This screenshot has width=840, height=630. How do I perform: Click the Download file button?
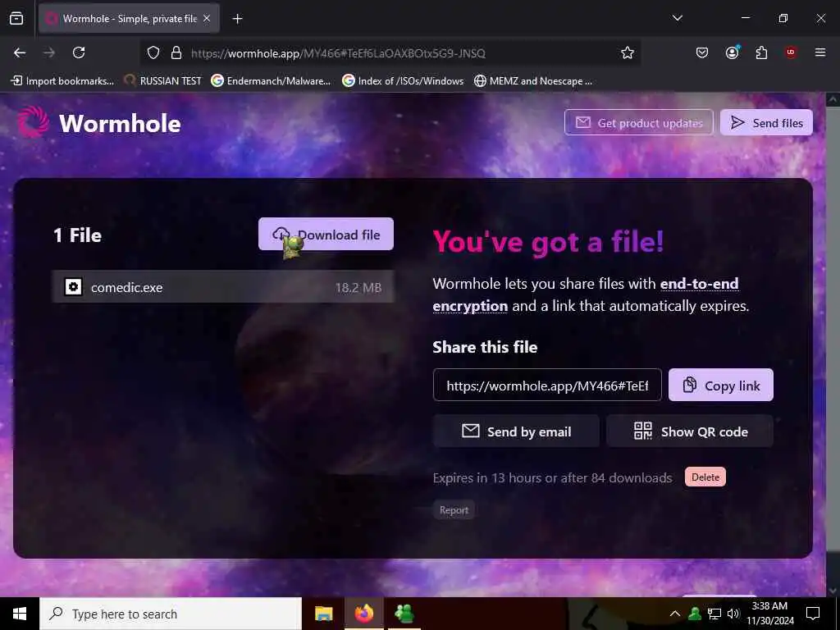point(326,234)
